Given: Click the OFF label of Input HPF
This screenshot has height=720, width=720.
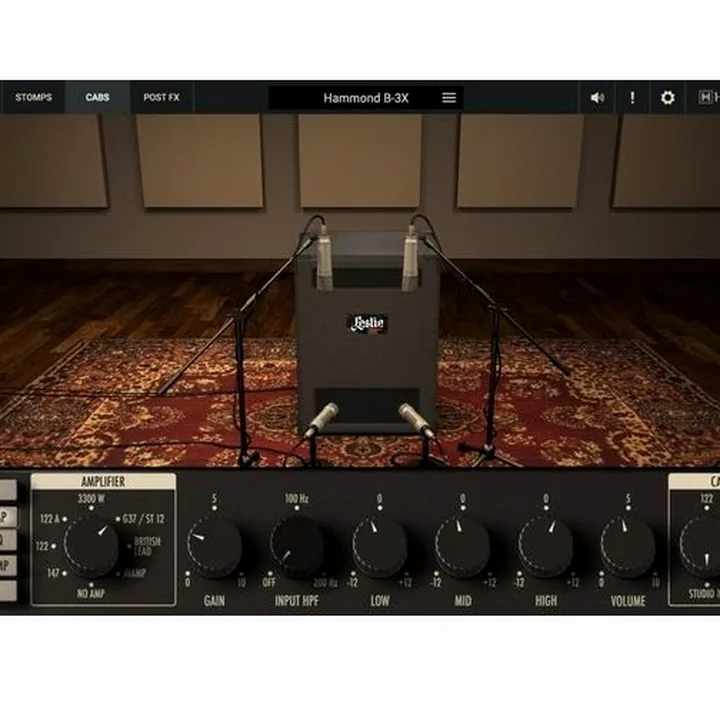Looking at the screenshot, I should coord(269,583).
